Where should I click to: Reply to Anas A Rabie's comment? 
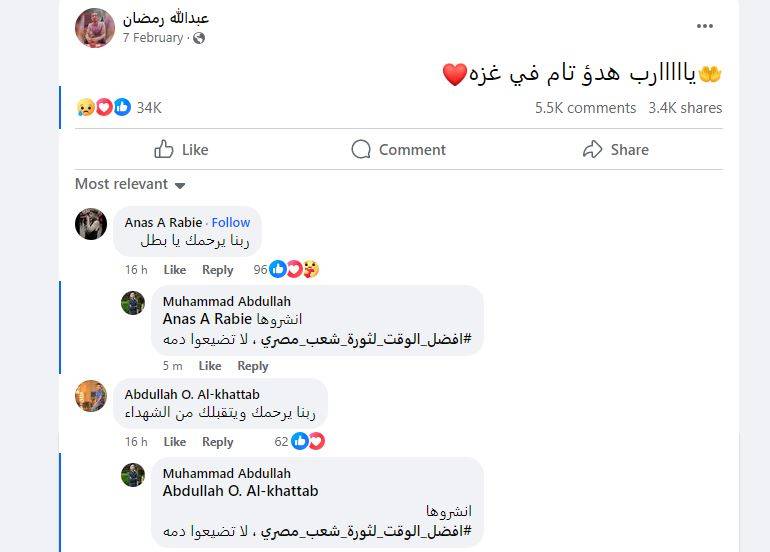click(217, 270)
